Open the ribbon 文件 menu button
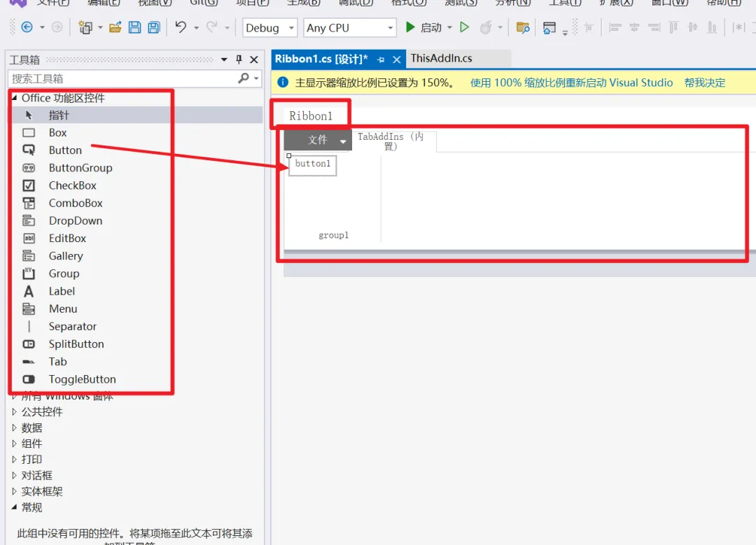The height and width of the screenshot is (545, 756). coord(318,140)
